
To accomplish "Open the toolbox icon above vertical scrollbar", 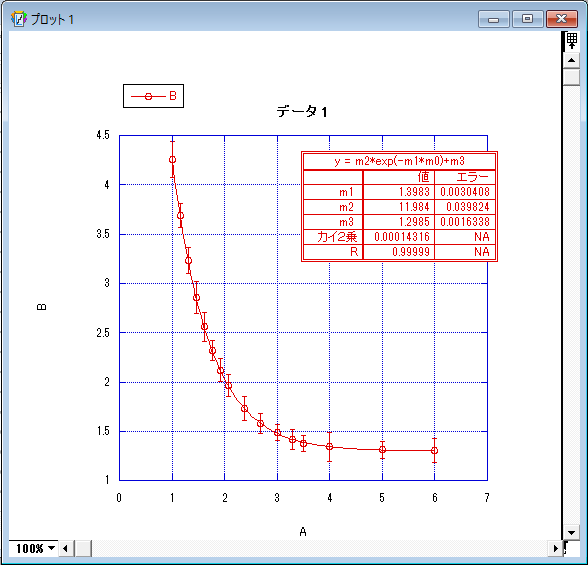I will pos(571,40).
